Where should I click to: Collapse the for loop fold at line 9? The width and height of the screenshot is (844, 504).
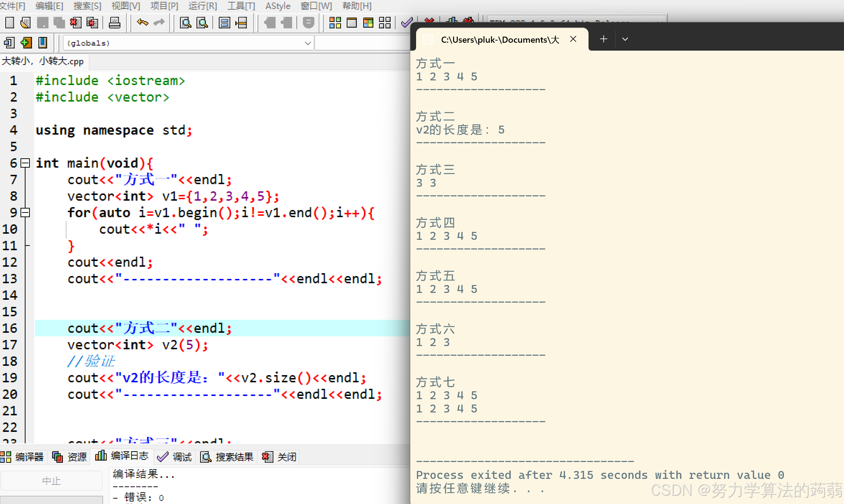(25, 213)
